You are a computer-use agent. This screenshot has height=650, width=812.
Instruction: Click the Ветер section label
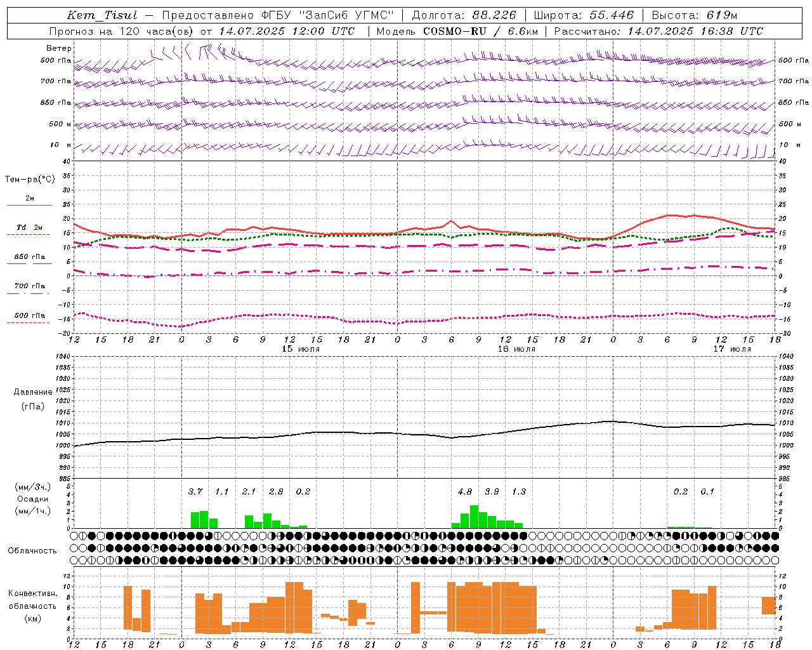(59, 48)
